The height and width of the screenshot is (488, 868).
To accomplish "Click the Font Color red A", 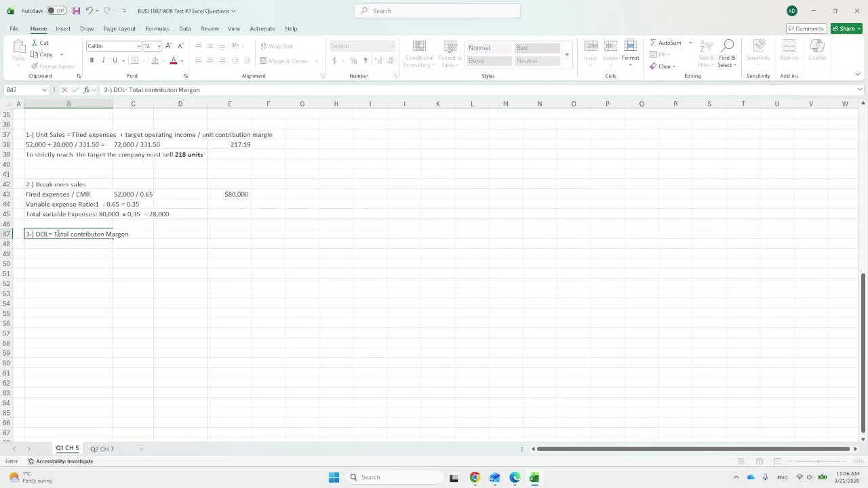I will pyautogui.click(x=174, y=60).
